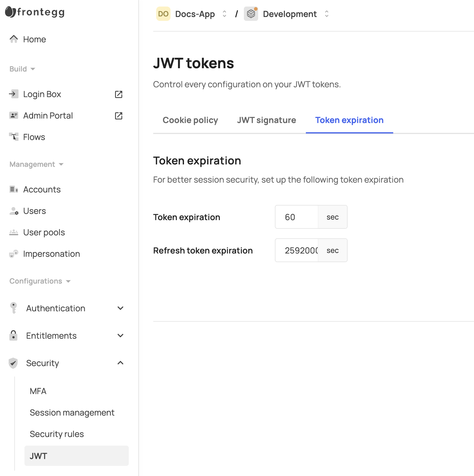474x476 pixels.
Task: Click the Accounts list icon
Action: [x=14, y=189]
